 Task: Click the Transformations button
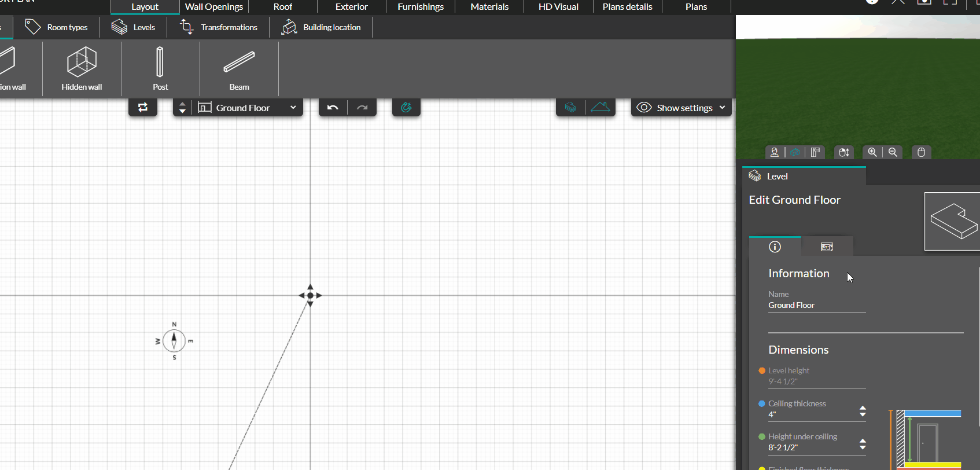click(x=219, y=27)
